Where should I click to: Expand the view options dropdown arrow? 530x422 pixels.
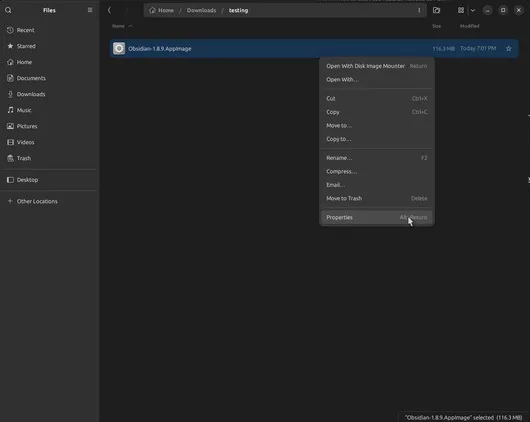(473, 10)
